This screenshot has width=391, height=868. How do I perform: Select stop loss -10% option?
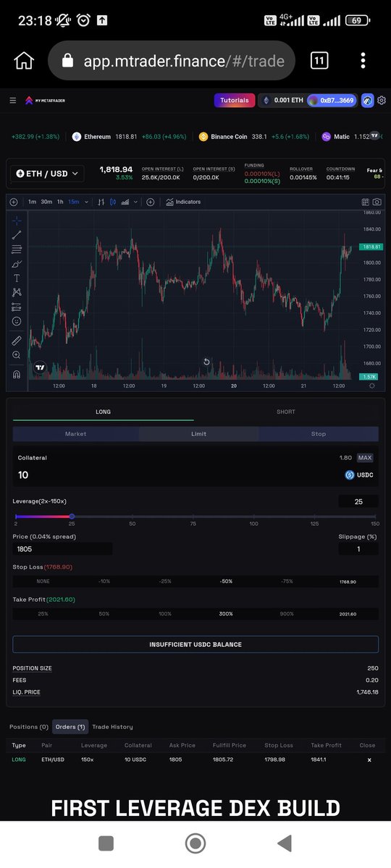[x=104, y=582]
